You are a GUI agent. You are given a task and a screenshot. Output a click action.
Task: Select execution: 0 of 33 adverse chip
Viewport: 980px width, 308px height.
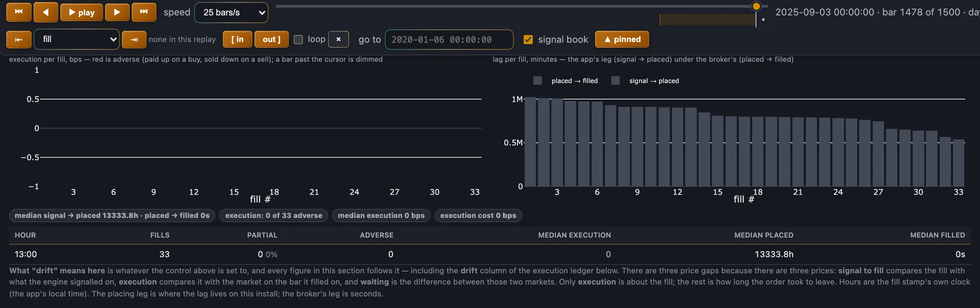click(274, 215)
